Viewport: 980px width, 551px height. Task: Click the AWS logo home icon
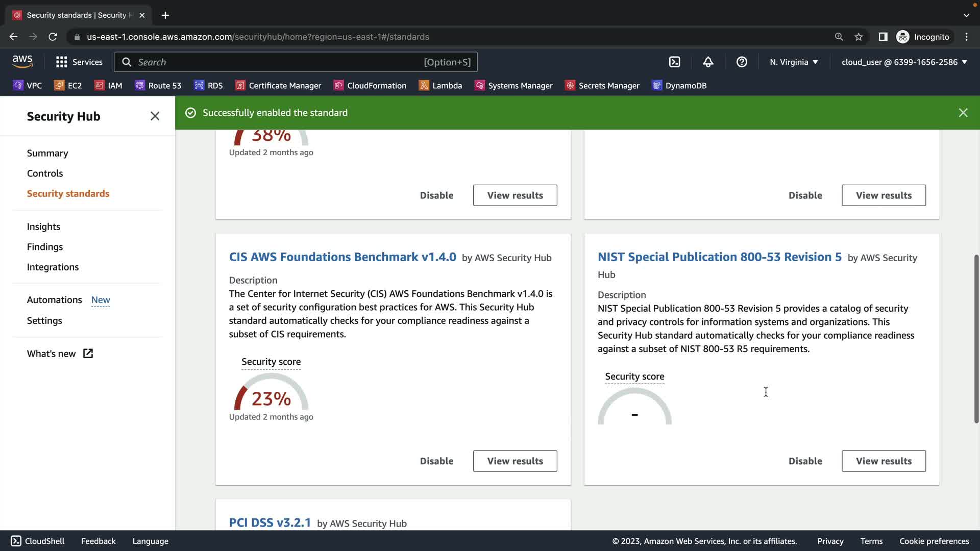(x=22, y=61)
